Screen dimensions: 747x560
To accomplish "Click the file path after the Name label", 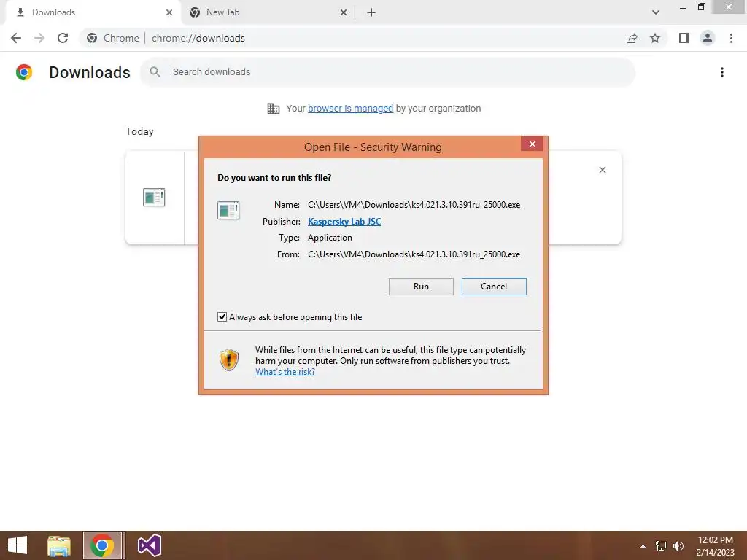I will pos(414,205).
